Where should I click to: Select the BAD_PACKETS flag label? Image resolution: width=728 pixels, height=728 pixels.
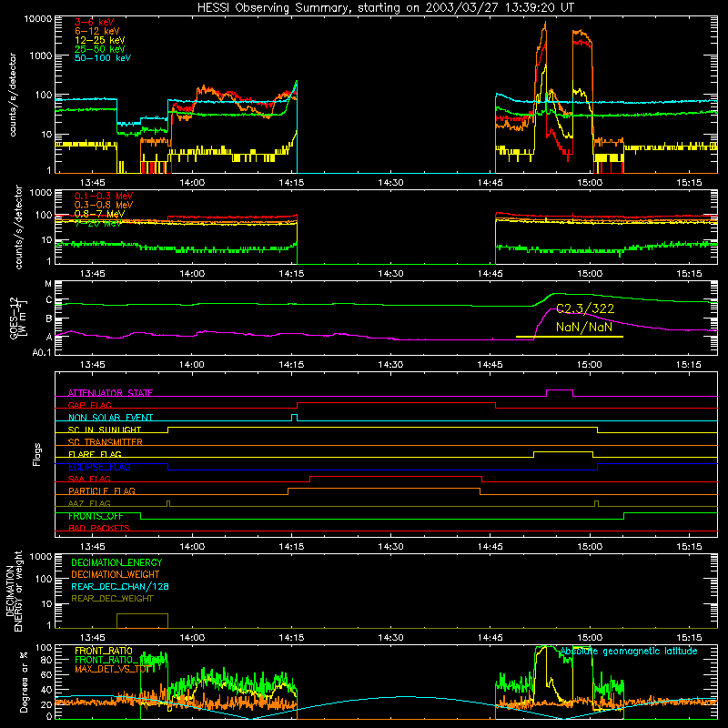click(x=99, y=528)
